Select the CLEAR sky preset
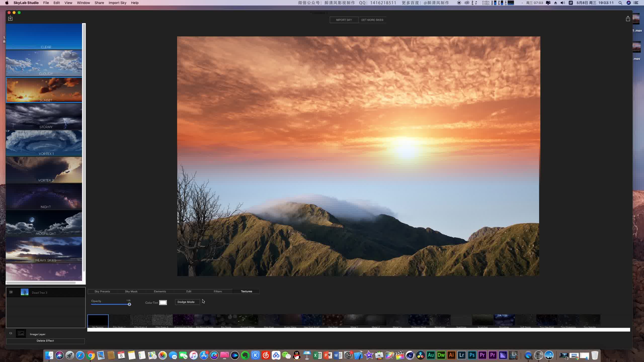This screenshot has height=362, width=644. coord(44,37)
